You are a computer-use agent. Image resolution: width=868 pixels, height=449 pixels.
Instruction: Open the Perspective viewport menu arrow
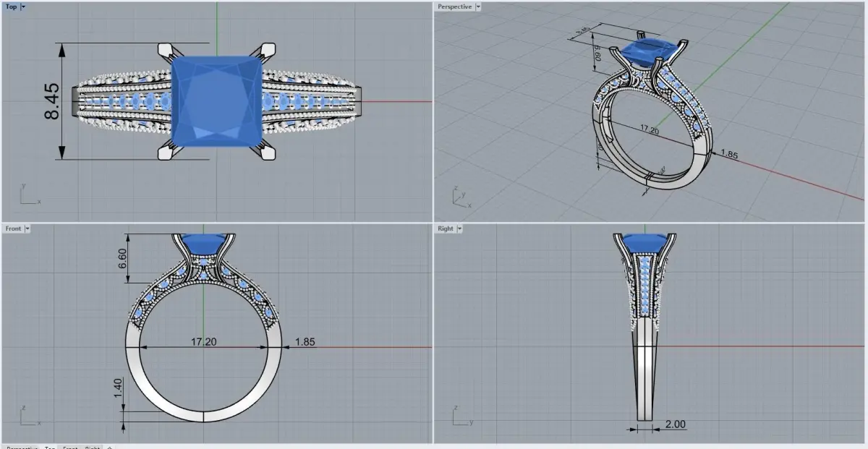(478, 7)
